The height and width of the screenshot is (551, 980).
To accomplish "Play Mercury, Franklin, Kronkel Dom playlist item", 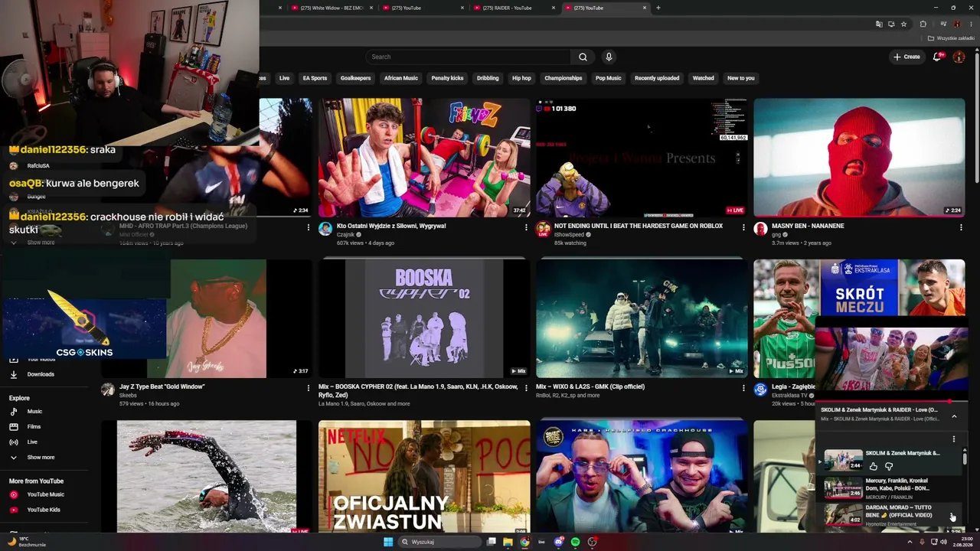I will (x=888, y=487).
